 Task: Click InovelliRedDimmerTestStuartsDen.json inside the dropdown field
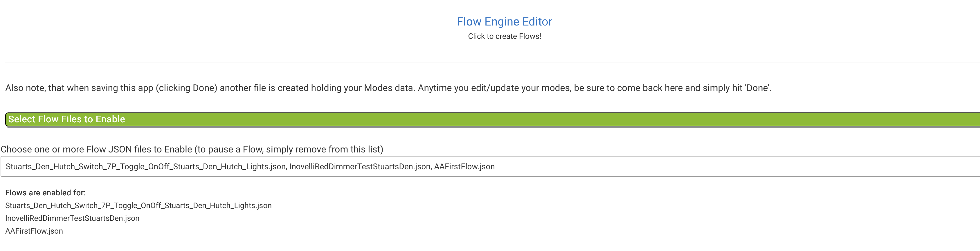point(359,167)
